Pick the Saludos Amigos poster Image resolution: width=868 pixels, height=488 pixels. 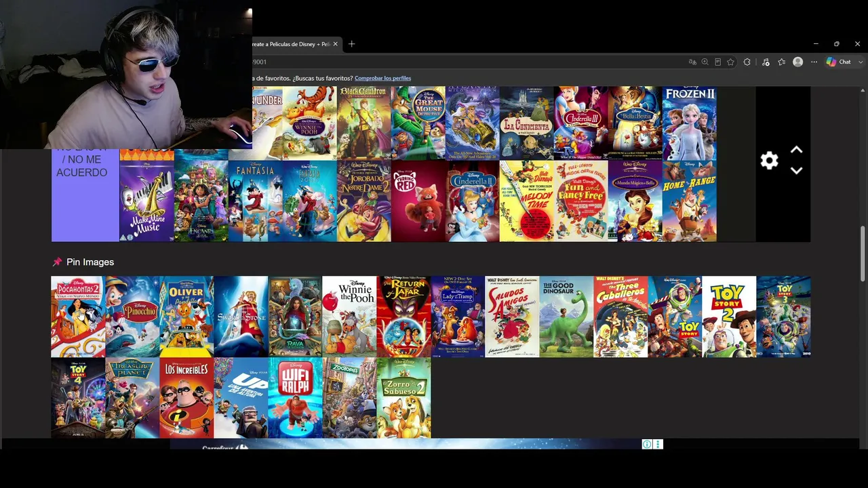pos(512,317)
